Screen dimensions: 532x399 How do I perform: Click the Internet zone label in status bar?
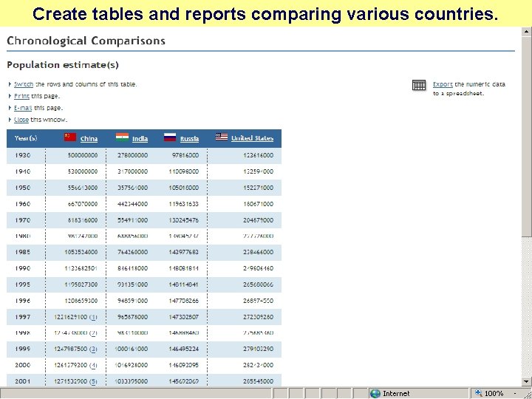tap(396, 394)
